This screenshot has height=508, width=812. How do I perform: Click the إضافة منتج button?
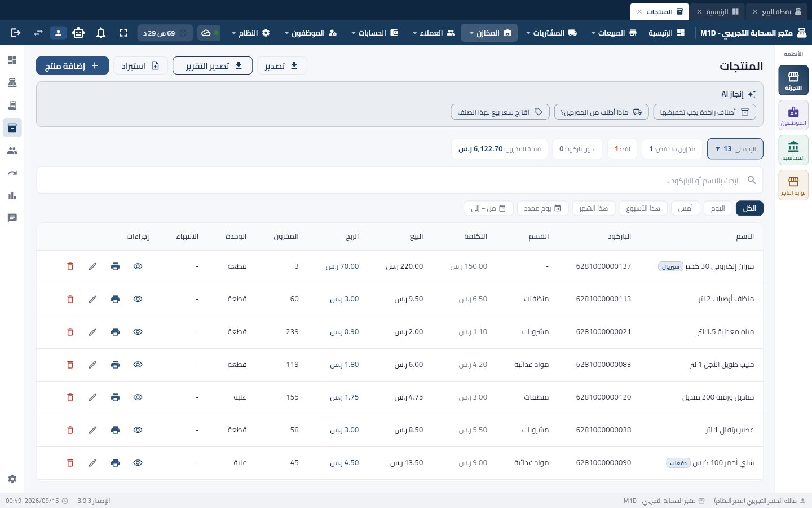click(72, 66)
